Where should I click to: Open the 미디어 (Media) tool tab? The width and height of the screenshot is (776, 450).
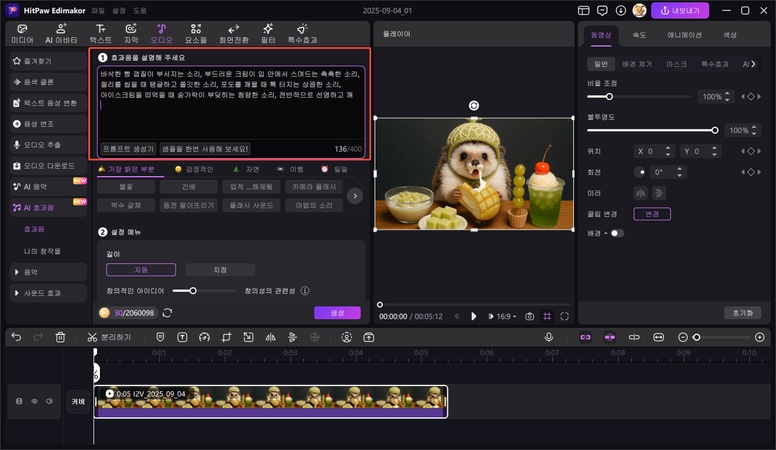22,34
